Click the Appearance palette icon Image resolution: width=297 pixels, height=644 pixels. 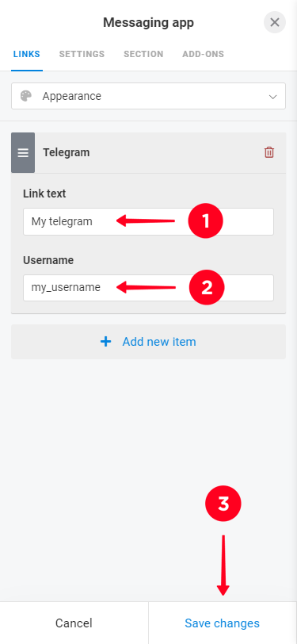pos(26,96)
